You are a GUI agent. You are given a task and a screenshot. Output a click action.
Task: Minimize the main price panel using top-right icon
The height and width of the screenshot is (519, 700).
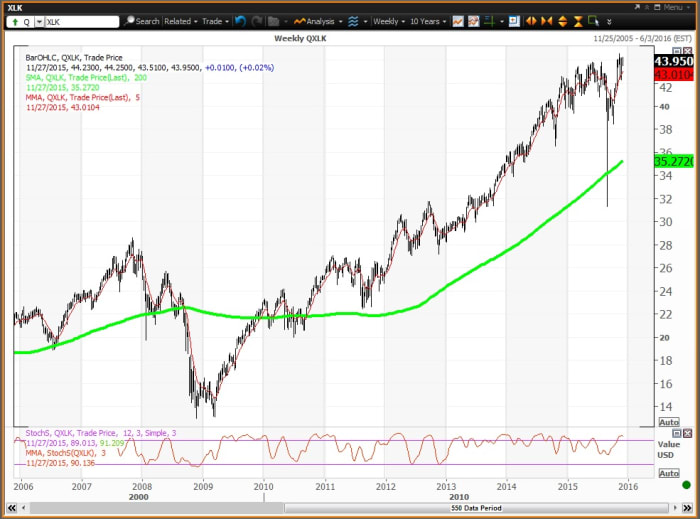tap(677, 50)
